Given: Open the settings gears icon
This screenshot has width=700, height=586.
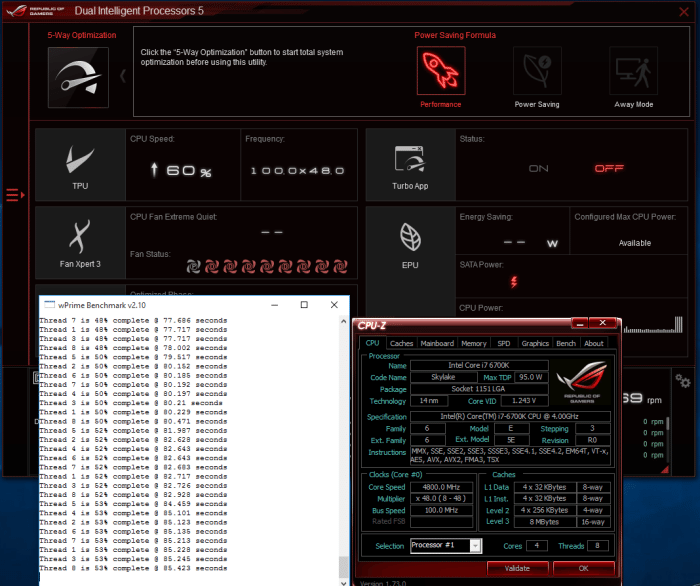Looking at the screenshot, I should point(683,381).
